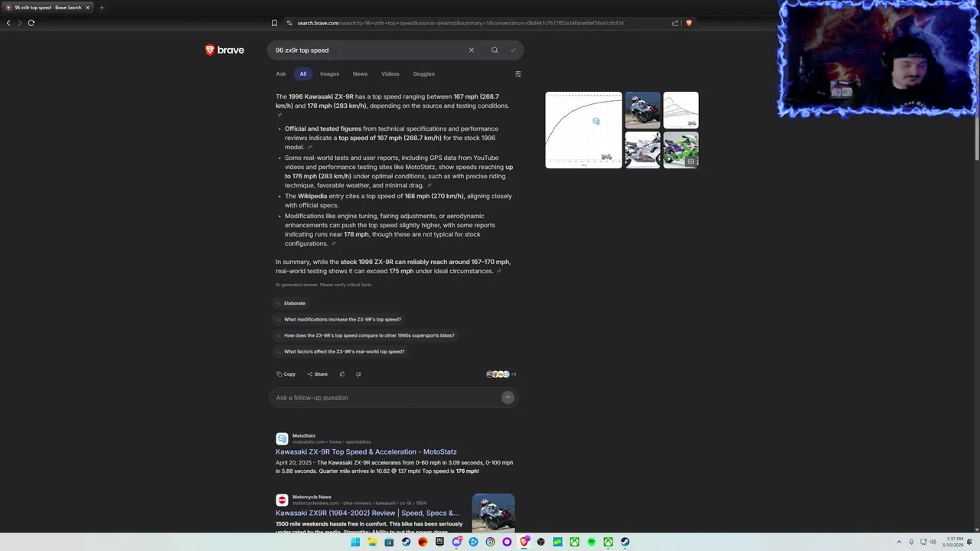Open Brave browser taskbar icon
980x551 pixels.
pos(524,542)
